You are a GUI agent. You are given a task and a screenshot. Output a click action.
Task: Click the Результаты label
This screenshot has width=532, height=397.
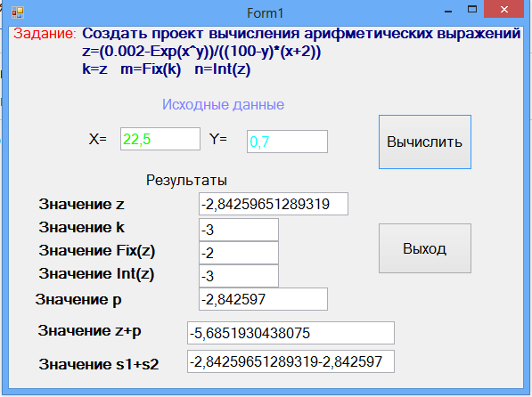186,180
